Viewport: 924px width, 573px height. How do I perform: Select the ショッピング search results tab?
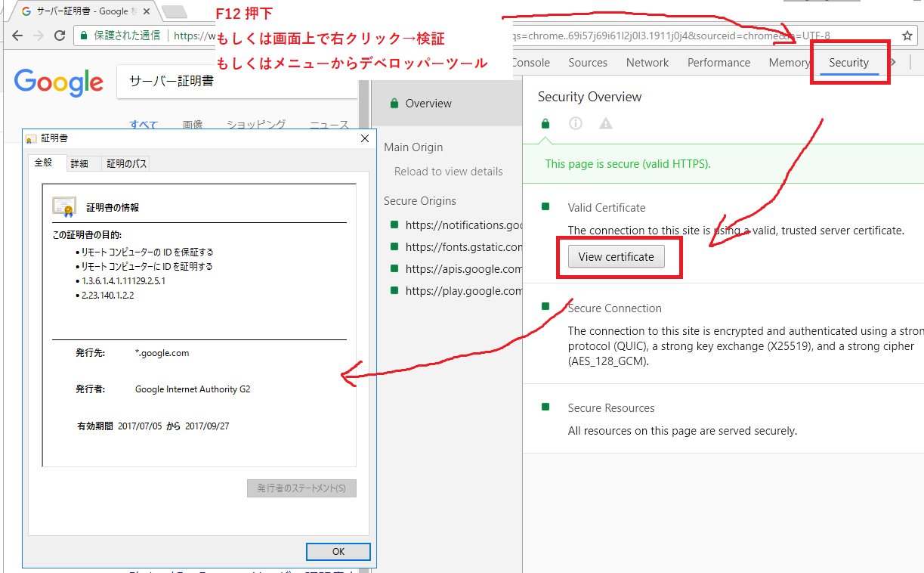coord(256,125)
